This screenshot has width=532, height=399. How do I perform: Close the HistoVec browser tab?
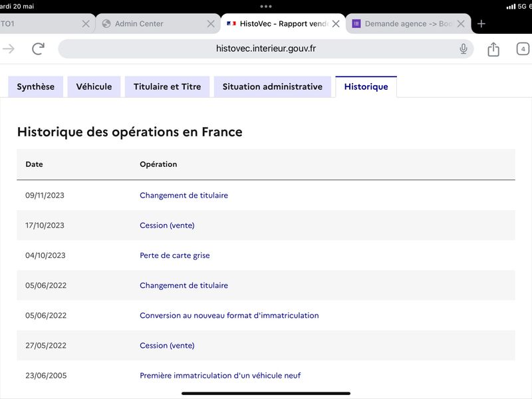(x=336, y=24)
